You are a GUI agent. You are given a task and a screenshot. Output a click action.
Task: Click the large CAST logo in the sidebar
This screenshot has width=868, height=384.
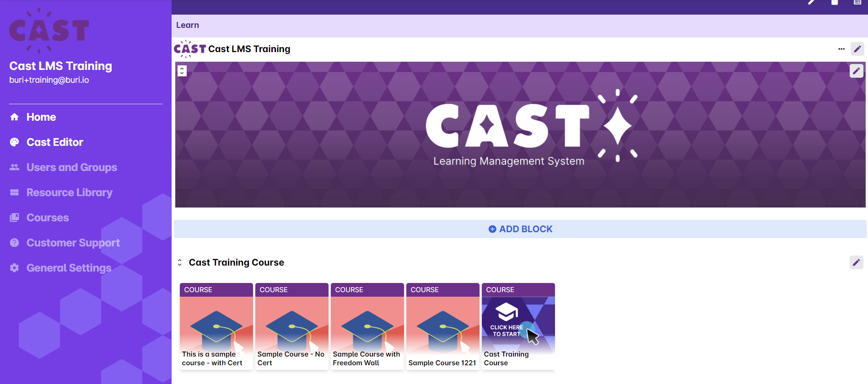(49, 31)
